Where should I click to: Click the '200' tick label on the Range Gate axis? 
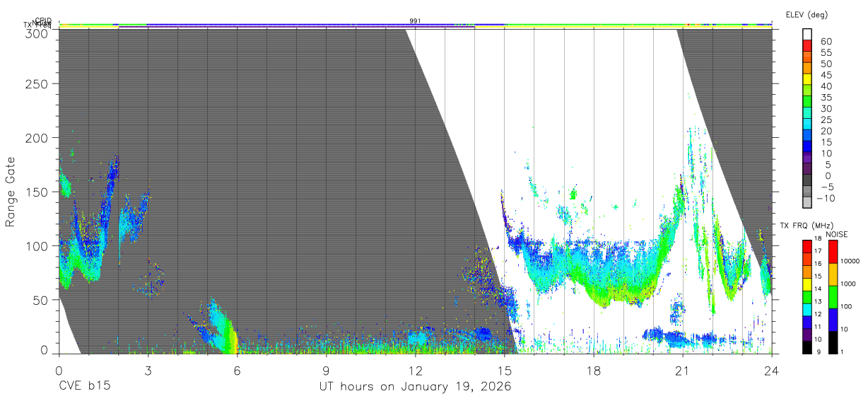[x=37, y=138]
